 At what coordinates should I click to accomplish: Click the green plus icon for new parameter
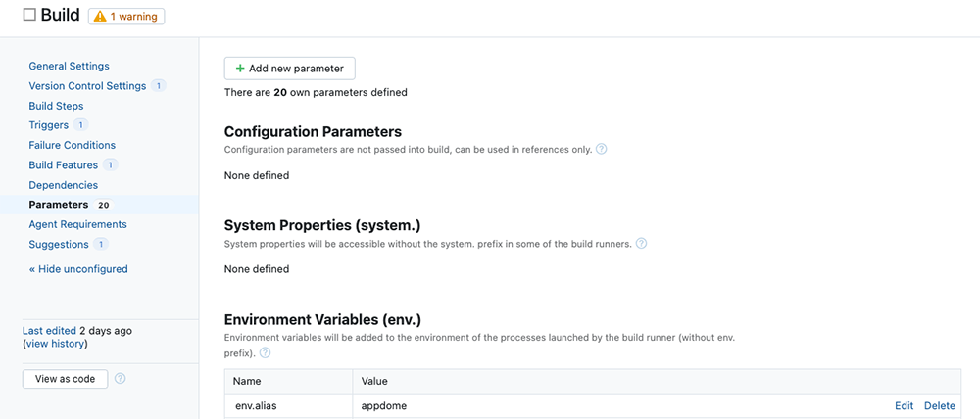tap(240, 69)
